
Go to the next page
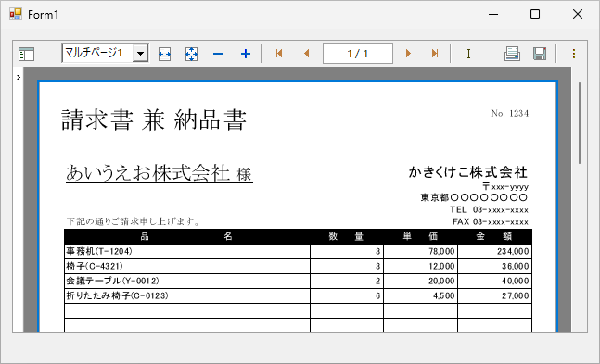(x=408, y=53)
